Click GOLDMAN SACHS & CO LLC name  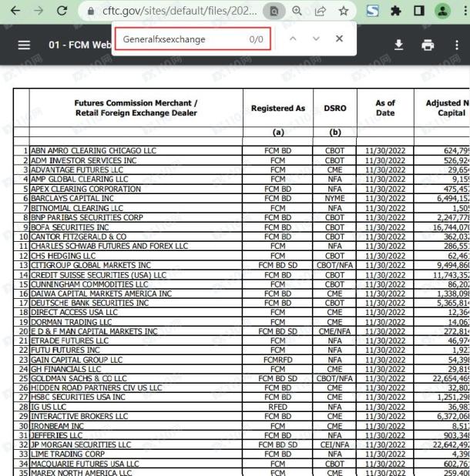click(x=79, y=378)
